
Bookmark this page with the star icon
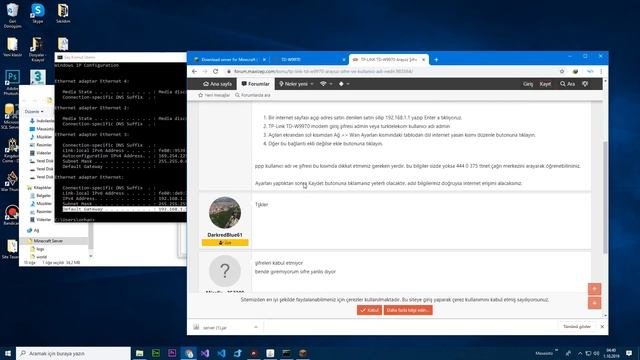(x=562, y=71)
